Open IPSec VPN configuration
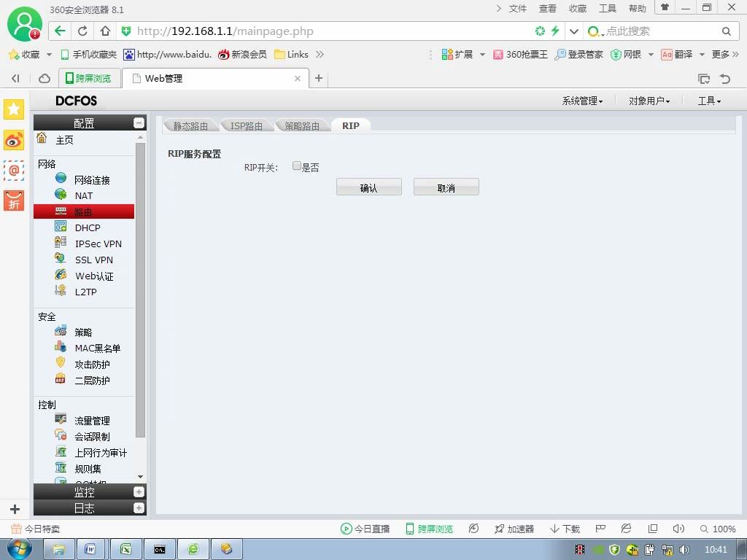 (98, 244)
